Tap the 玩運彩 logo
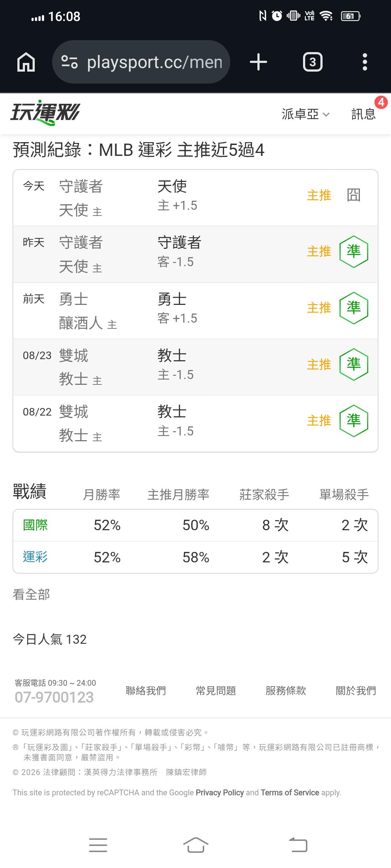This screenshot has height=868, width=391. point(45,113)
